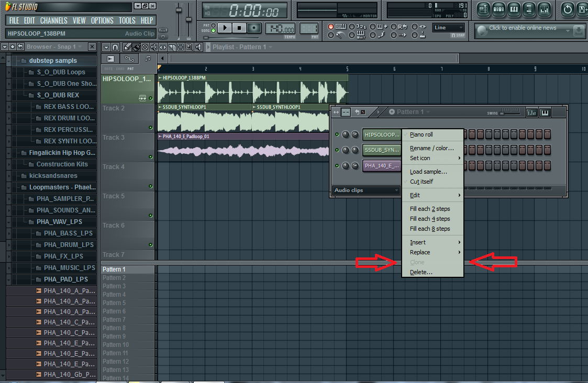Select the SSDUB_SYN channel button

(381, 150)
